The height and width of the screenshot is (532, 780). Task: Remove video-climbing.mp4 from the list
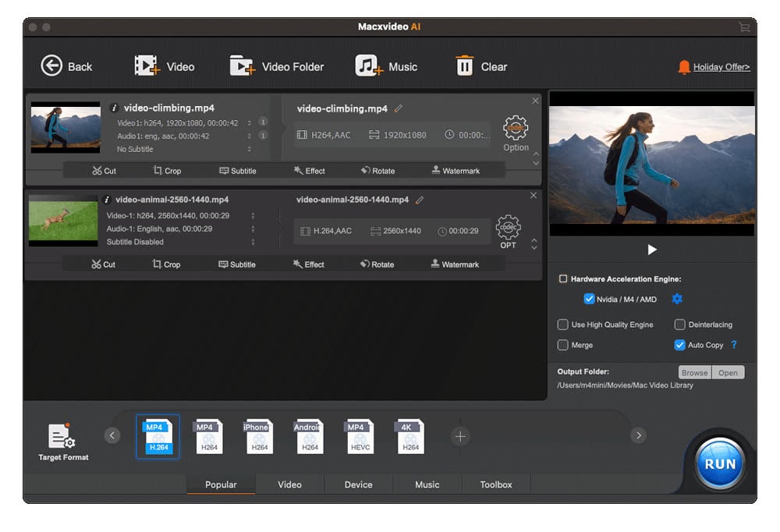click(535, 101)
